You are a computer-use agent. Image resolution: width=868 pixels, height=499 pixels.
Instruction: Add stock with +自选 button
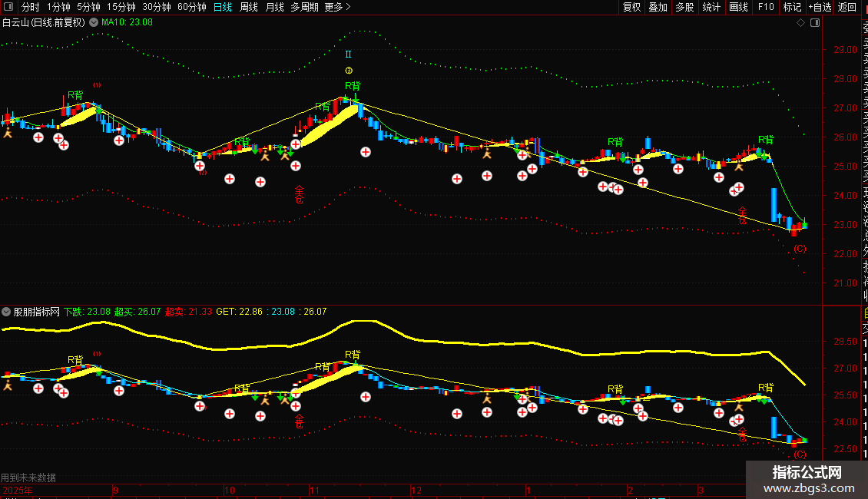click(820, 7)
